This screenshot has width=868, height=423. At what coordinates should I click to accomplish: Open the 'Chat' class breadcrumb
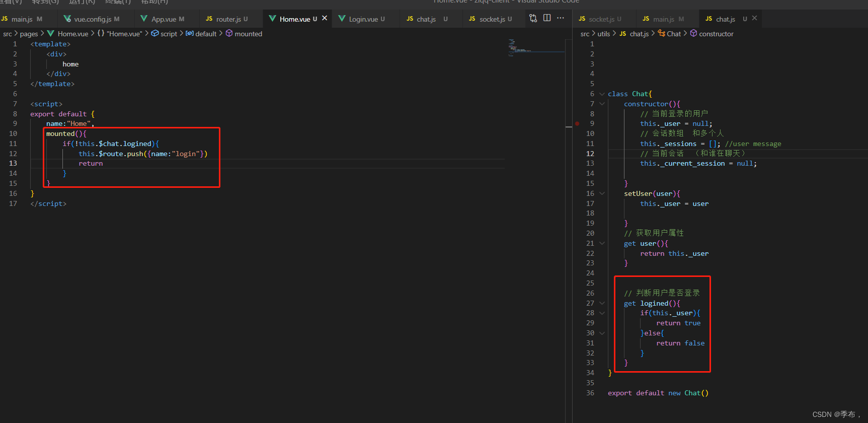[669, 34]
